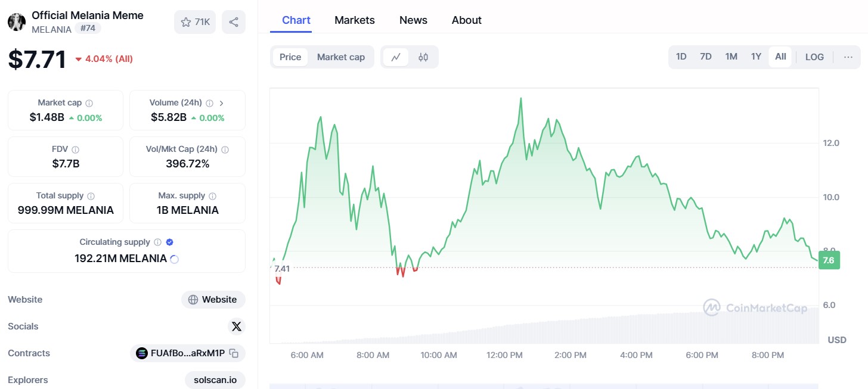
Task: Click the share icon button
Action: pyautogui.click(x=234, y=22)
